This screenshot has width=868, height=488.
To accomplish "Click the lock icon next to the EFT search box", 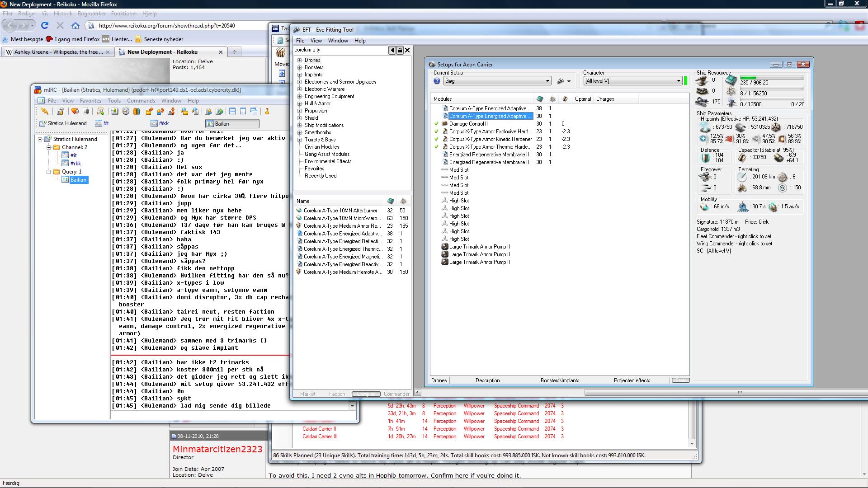I will (400, 50).
